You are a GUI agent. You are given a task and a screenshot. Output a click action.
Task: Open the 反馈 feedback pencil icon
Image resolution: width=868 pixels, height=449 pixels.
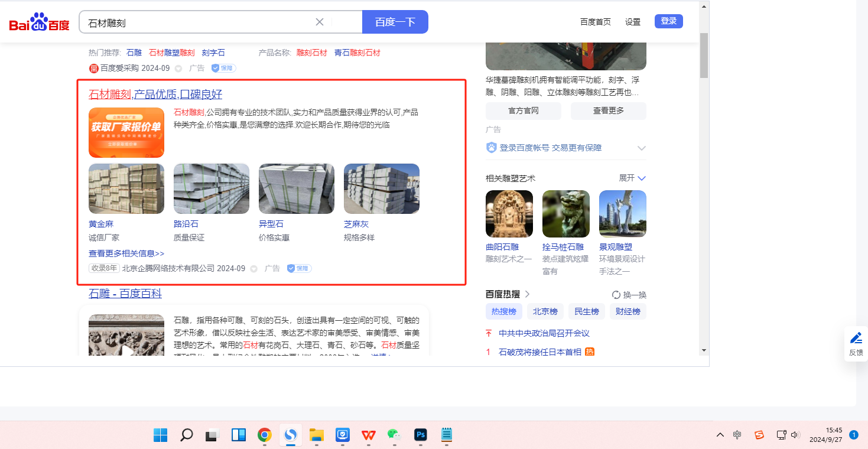tap(856, 339)
